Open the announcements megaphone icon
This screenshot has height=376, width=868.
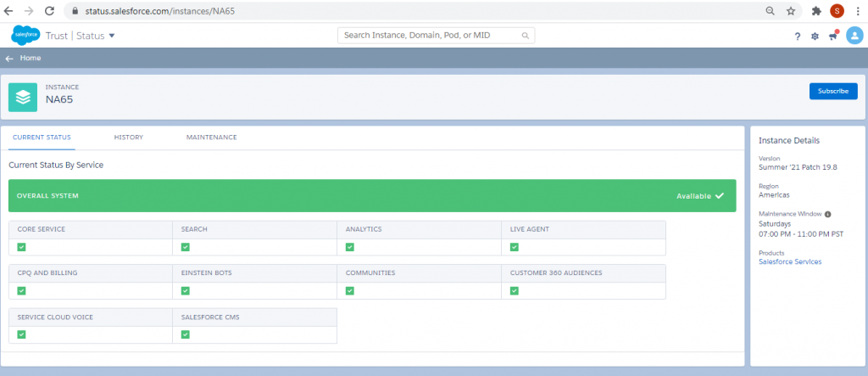click(x=833, y=36)
